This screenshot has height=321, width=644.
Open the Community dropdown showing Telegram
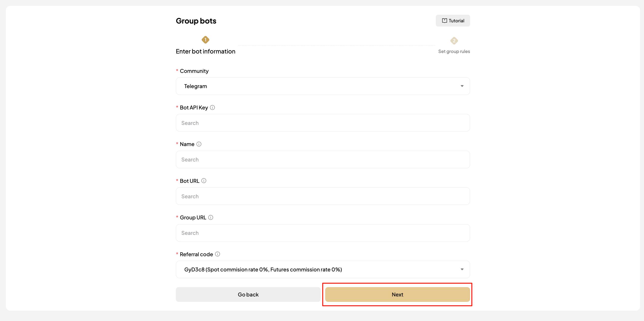(322, 86)
